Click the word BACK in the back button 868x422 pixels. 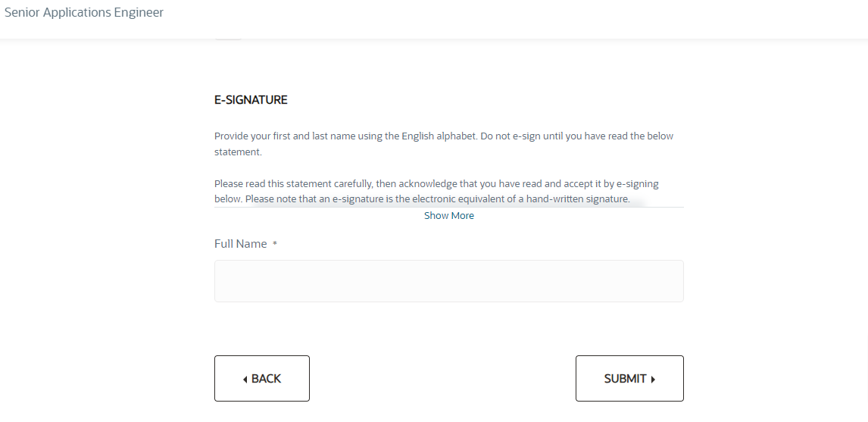(267, 379)
